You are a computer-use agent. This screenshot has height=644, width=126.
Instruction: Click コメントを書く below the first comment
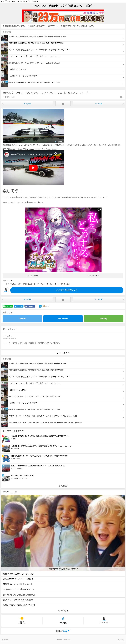click(x=63, y=353)
